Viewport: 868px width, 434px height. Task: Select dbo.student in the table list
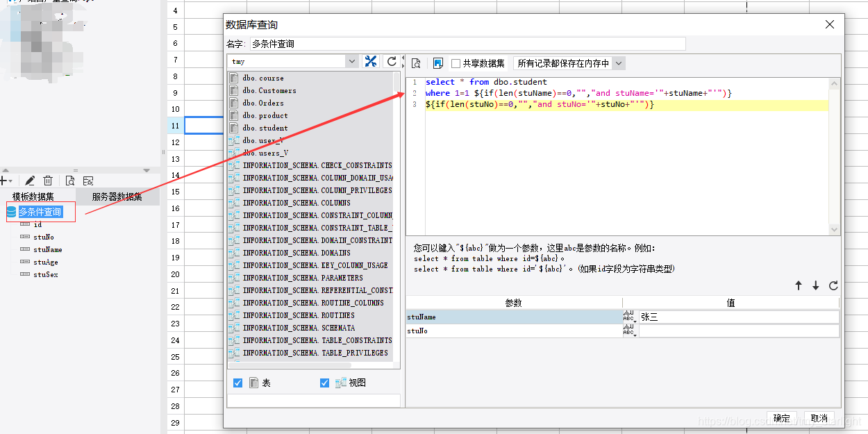pos(265,128)
